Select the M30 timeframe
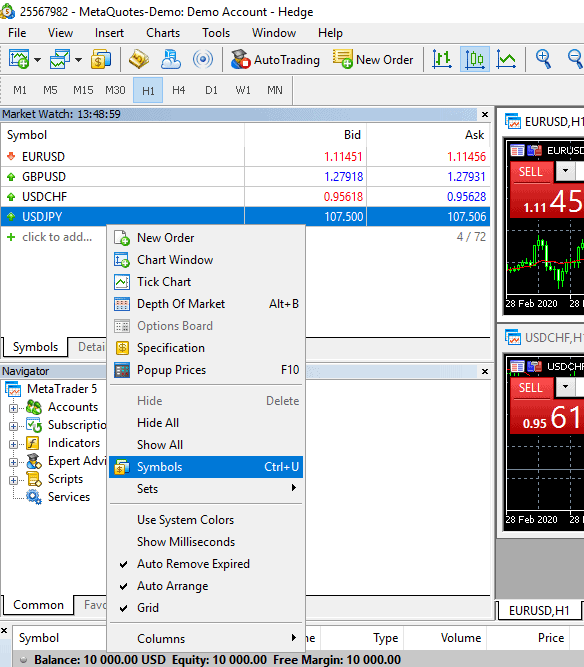The height and width of the screenshot is (667, 584). (115, 90)
